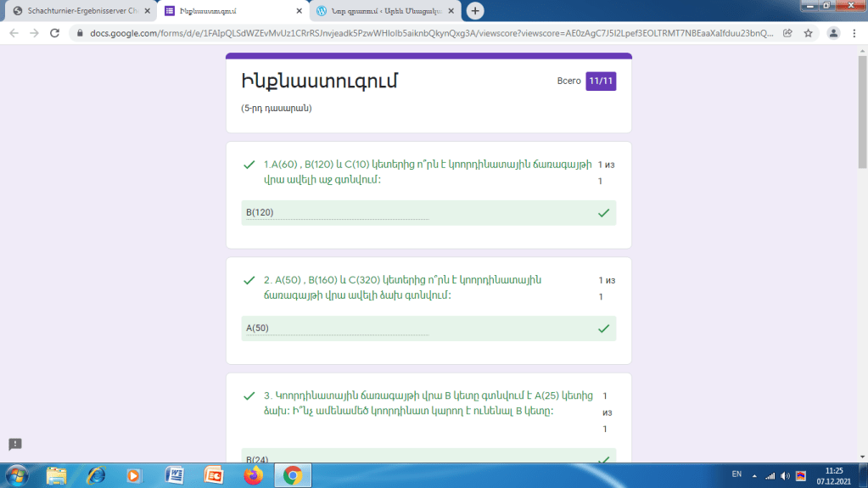The image size is (868, 488).
Task: Go back to the previous page
Action: point(14,33)
